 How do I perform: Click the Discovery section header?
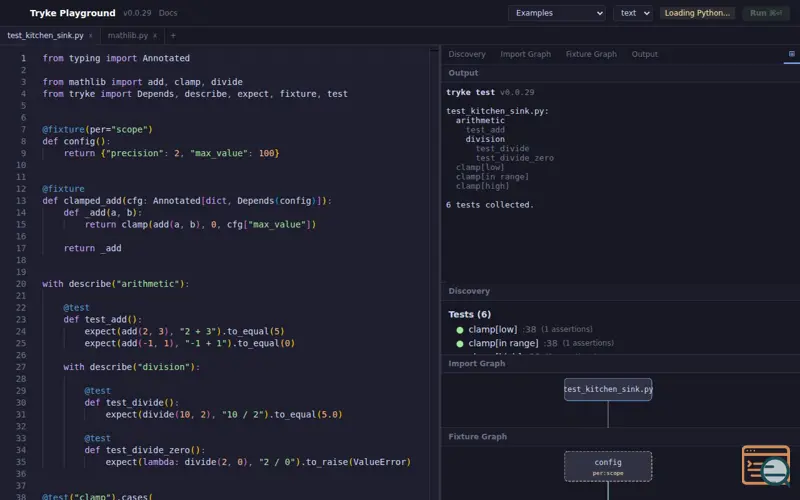click(469, 291)
